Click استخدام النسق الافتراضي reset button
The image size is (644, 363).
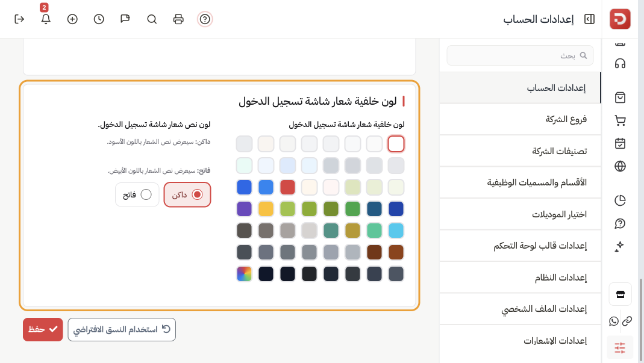[x=122, y=329]
